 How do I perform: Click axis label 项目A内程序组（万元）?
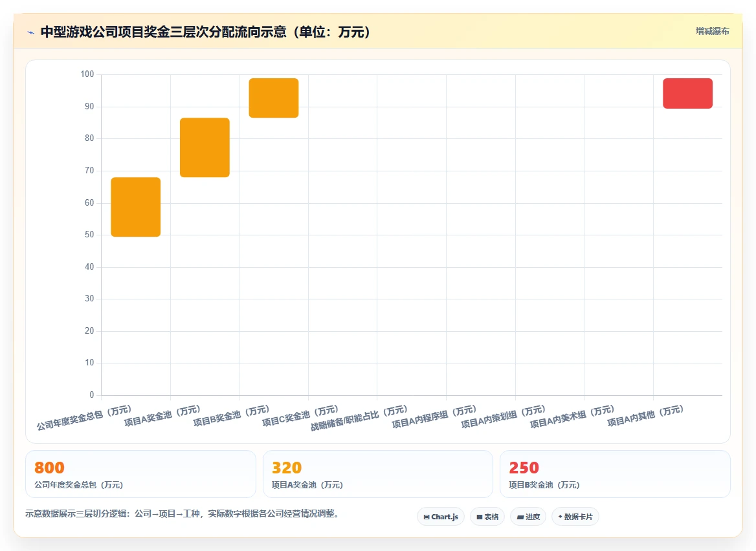point(434,416)
